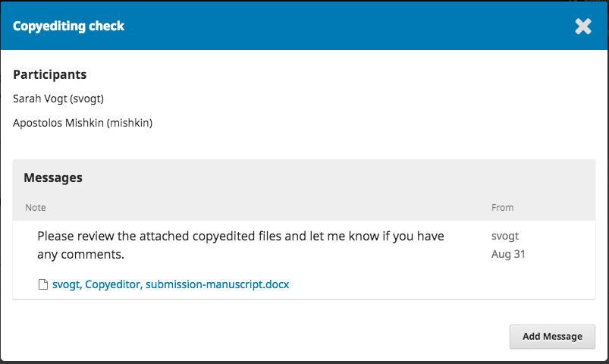
Task: Select participant Apostolos Mishkin (mishkin)
Action: click(x=83, y=123)
